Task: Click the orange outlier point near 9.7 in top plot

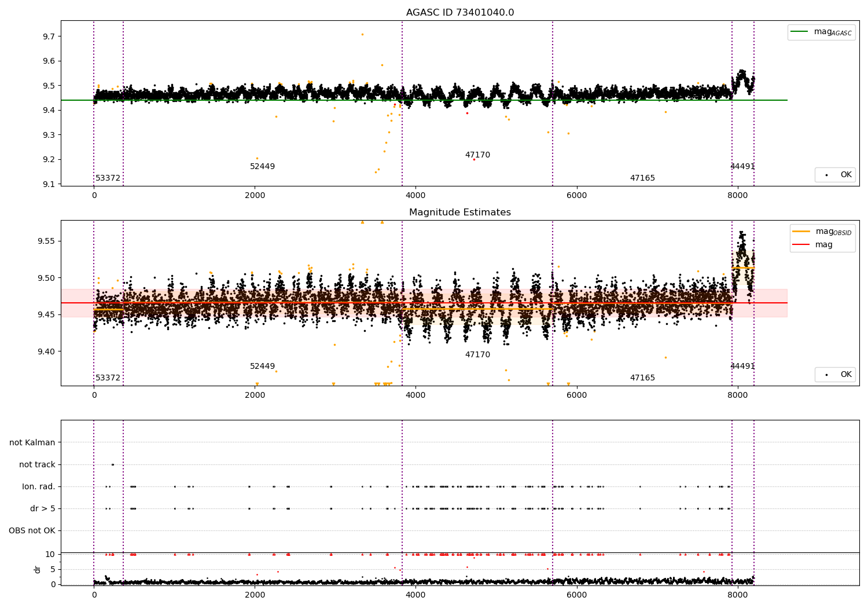Action: (362, 34)
